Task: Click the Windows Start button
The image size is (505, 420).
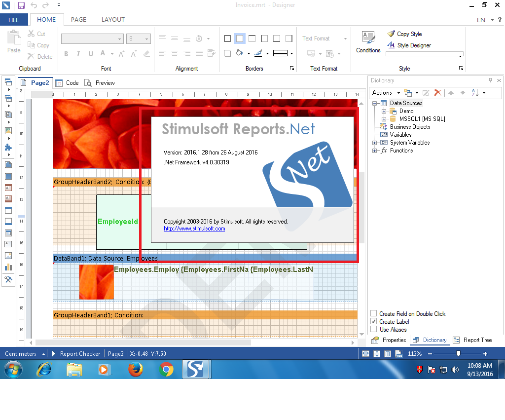Action: point(13,369)
